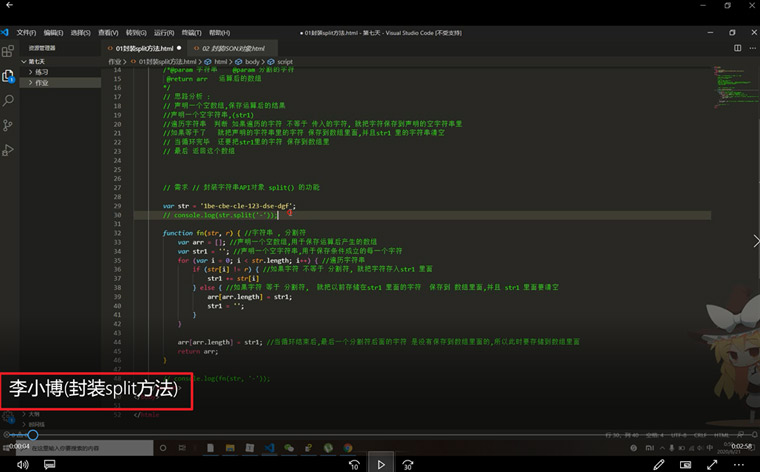Viewport: 760px width, 472px height.
Task: Switch to the 01封装split方法.html tab
Action: coord(144,48)
